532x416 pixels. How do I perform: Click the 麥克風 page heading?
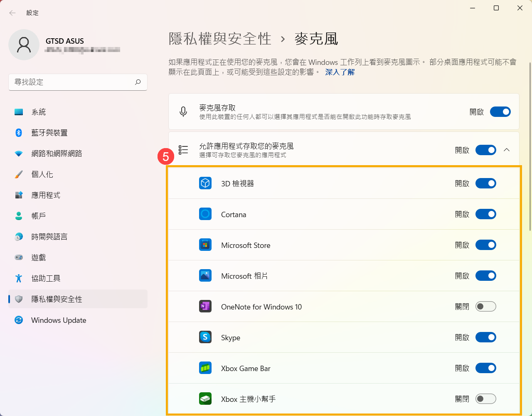coord(316,39)
